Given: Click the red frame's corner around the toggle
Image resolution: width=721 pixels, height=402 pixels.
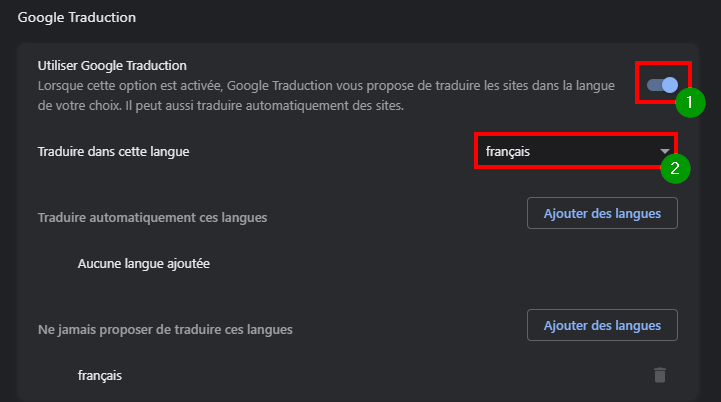Looking at the screenshot, I should (637, 63).
